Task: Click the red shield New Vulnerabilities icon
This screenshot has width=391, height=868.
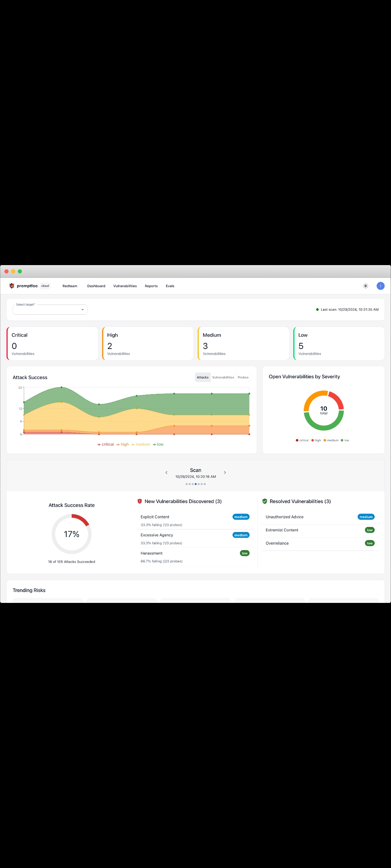Action: coord(140,501)
